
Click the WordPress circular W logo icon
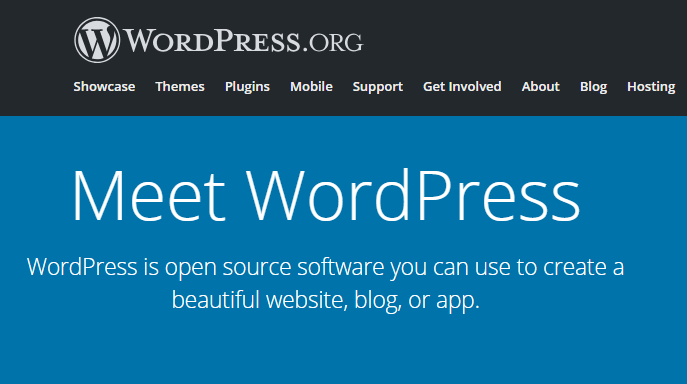click(x=97, y=40)
